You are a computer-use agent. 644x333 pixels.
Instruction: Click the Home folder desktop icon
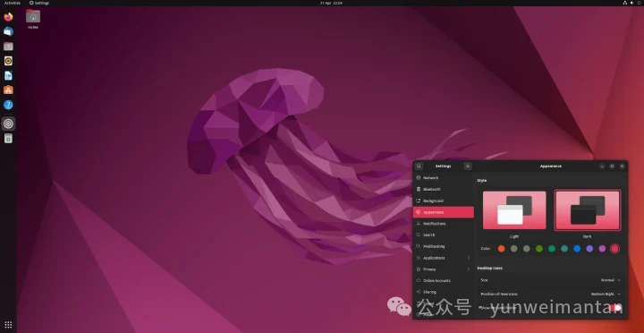(33, 19)
